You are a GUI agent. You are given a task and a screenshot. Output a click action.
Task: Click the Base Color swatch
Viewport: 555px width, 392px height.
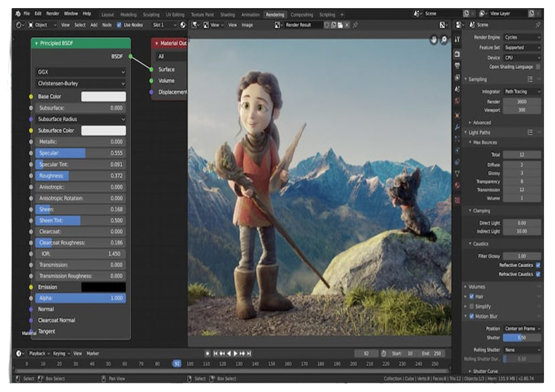(103, 97)
